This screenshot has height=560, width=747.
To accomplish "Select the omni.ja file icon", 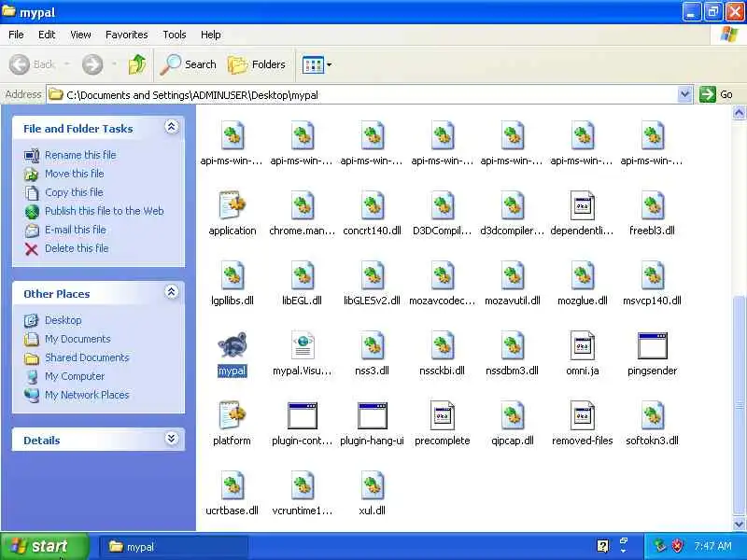I will (x=582, y=345).
